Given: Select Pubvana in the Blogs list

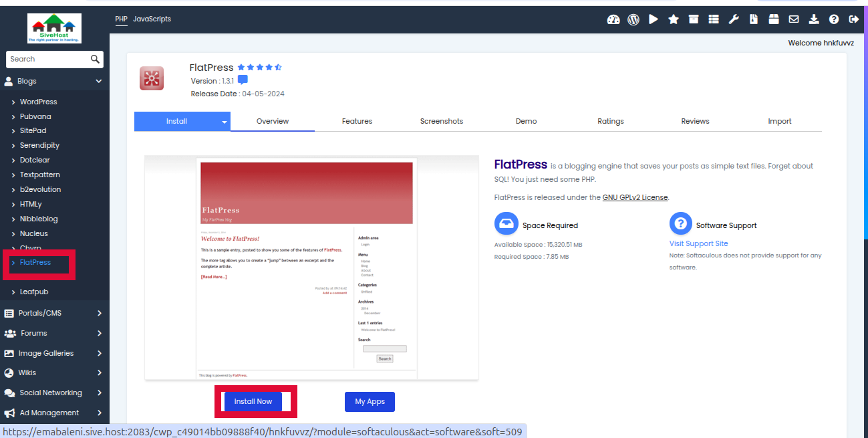Looking at the screenshot, I should [35, 116].
